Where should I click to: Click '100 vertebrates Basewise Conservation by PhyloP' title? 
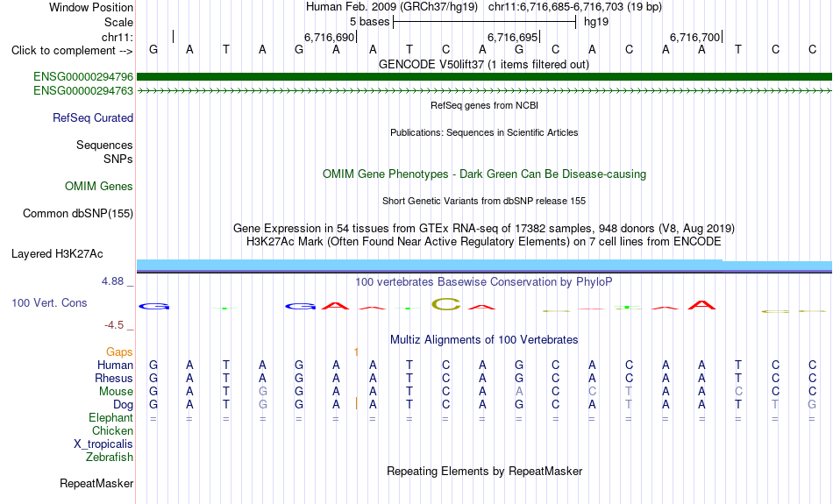click(x=484, y=282)
